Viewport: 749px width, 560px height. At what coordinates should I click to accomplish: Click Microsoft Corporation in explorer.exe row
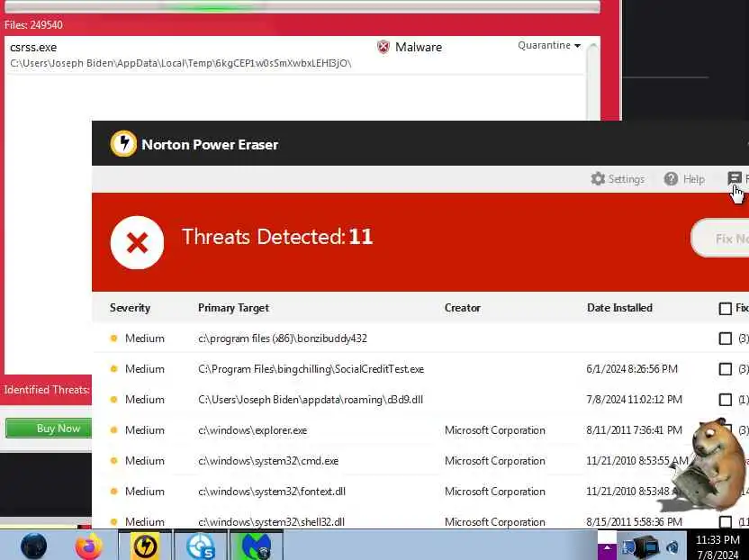tap(495, 430)
